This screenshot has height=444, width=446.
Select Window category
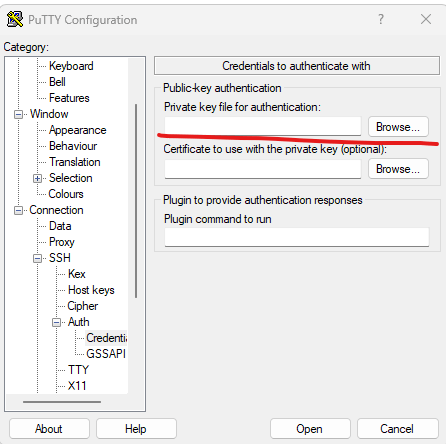coord(49,114)
